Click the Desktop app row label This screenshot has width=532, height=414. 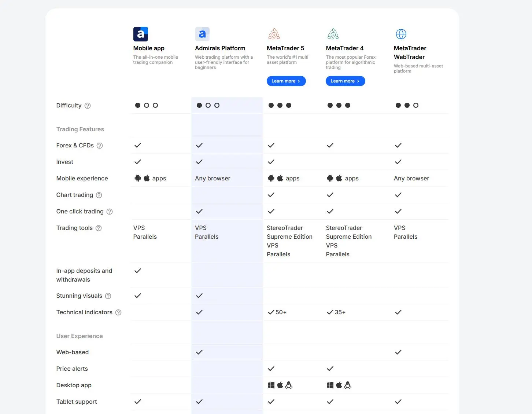point(74,385)
